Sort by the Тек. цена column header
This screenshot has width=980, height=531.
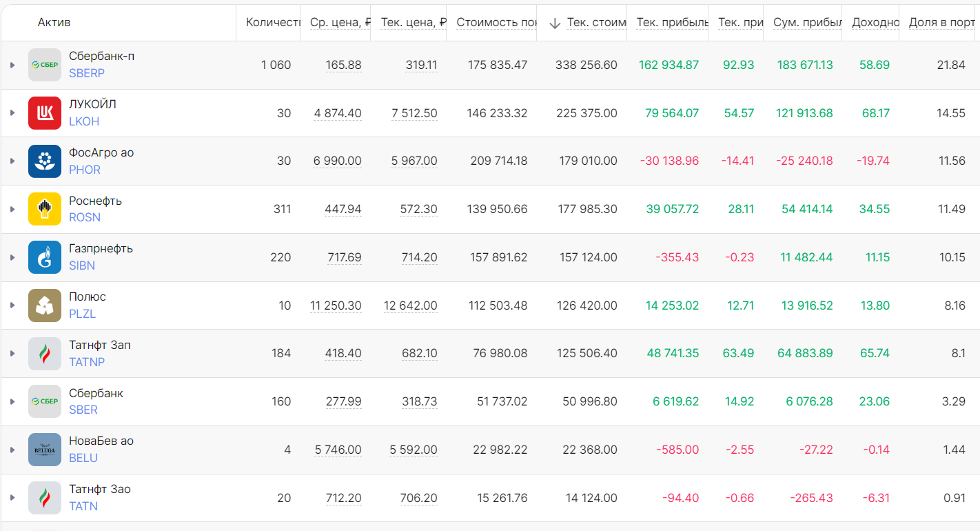click(x=414, y=23)
